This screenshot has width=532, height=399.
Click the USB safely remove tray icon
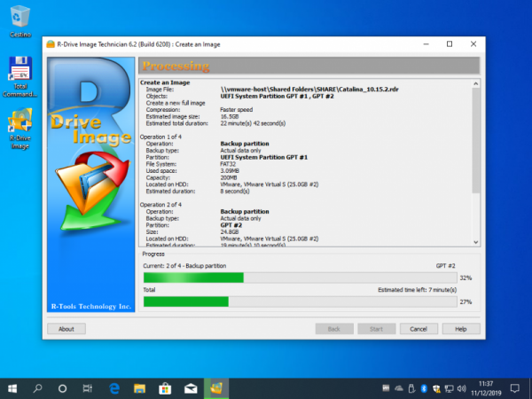coord(411,388)
